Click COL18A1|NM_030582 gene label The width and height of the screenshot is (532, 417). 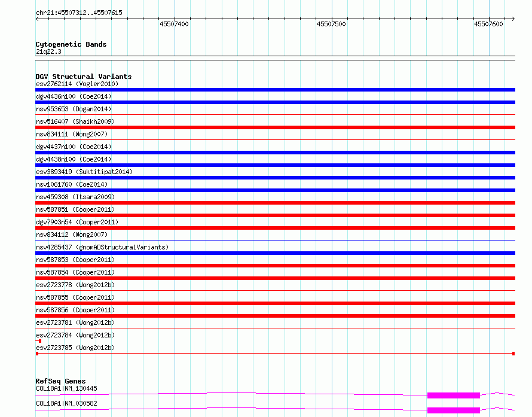66,403
